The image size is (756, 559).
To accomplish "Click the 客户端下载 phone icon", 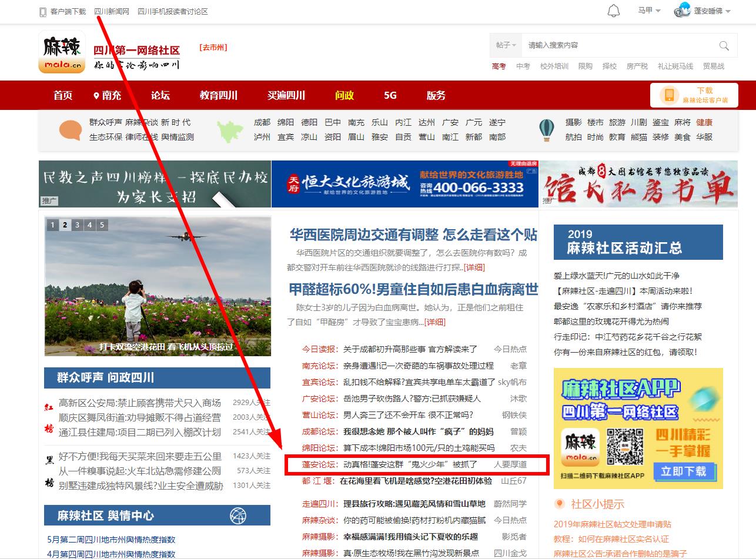I will click(43, 12).
